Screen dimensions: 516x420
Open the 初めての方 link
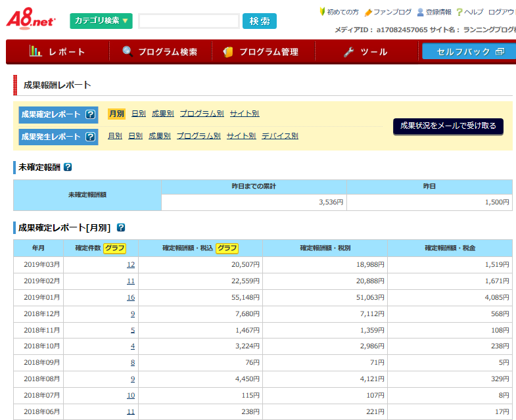coord(342,12)
